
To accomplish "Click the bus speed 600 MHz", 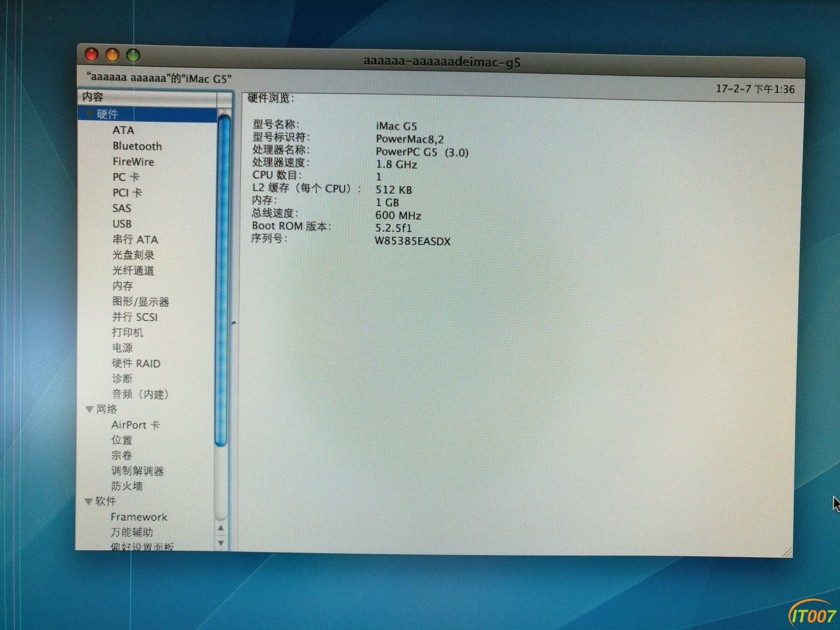I will pos(398,215).
